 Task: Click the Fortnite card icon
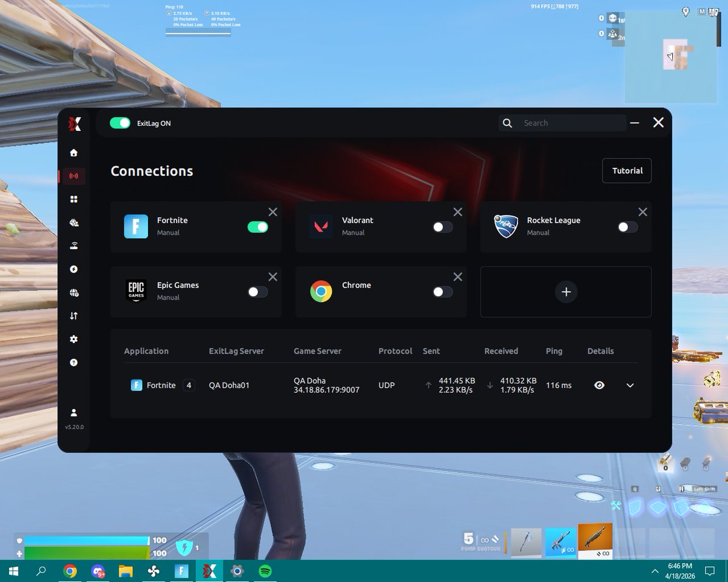tap(136, 226)
